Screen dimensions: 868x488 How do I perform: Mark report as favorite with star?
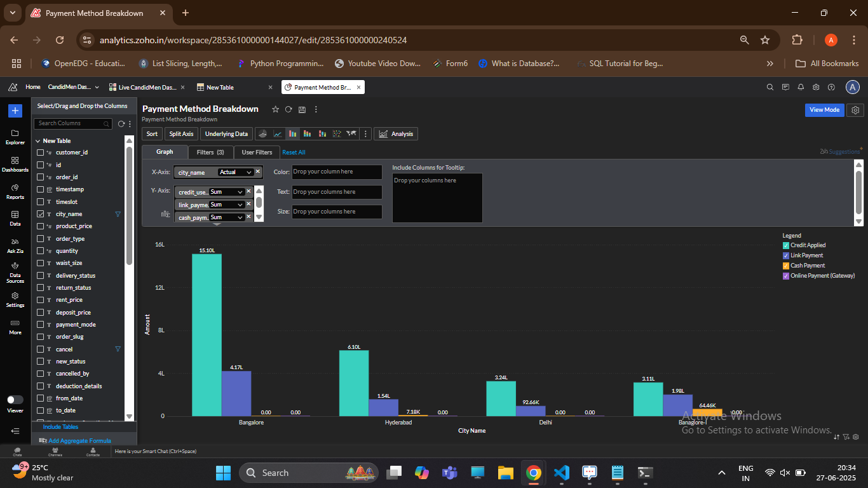(275, 109)
